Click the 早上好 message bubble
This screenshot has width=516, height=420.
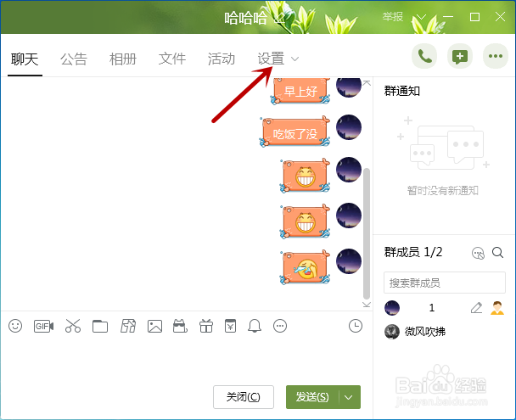tap(300, 91)
